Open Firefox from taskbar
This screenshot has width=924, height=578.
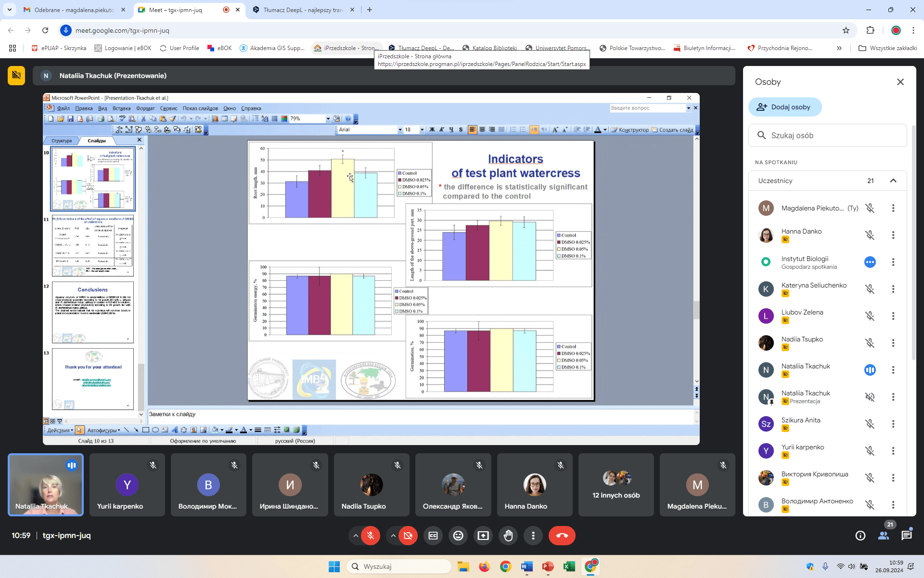tap(484, 566)
